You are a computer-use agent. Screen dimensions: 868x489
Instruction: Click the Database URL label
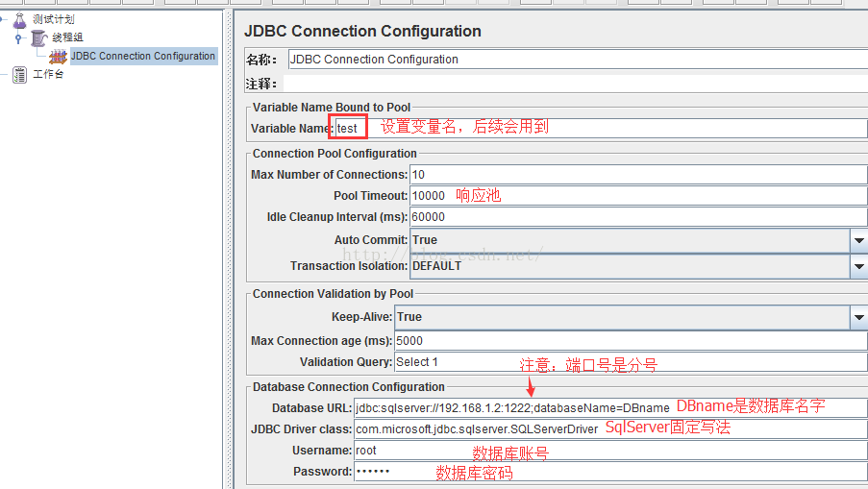311,408
